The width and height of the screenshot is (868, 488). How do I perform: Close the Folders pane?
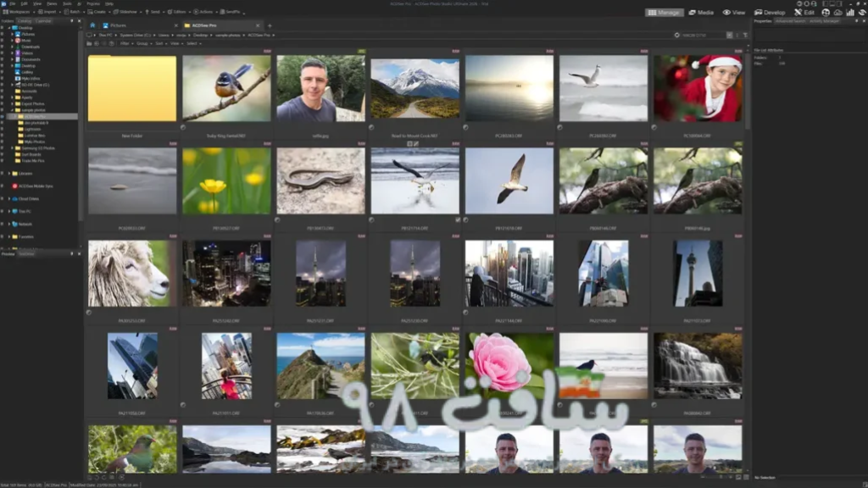pyautogui.click(x=79, y=21)
